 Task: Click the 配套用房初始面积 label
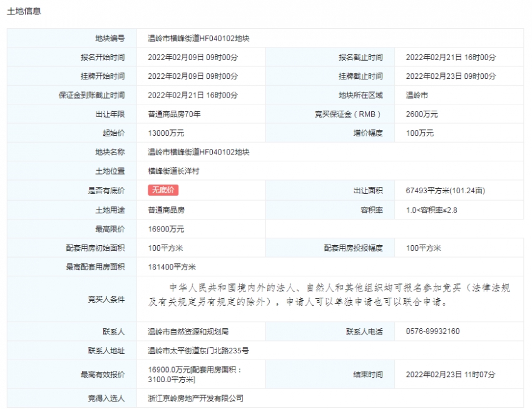[x=95, y=248]
